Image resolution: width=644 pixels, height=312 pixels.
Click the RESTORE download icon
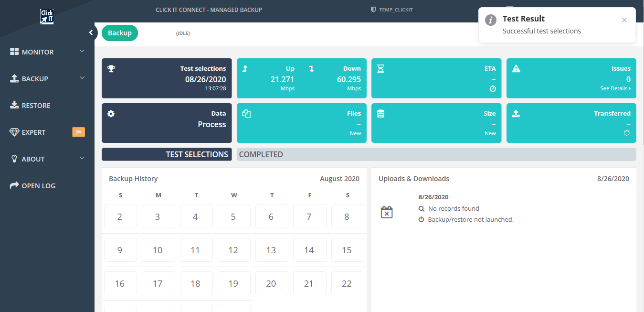pyautogui.click(x=14, y=105)
